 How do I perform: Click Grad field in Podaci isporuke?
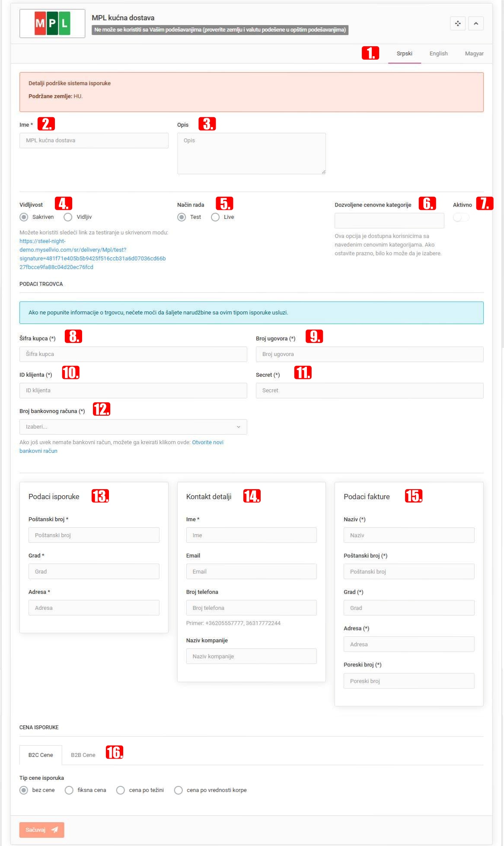pos(94,571)
